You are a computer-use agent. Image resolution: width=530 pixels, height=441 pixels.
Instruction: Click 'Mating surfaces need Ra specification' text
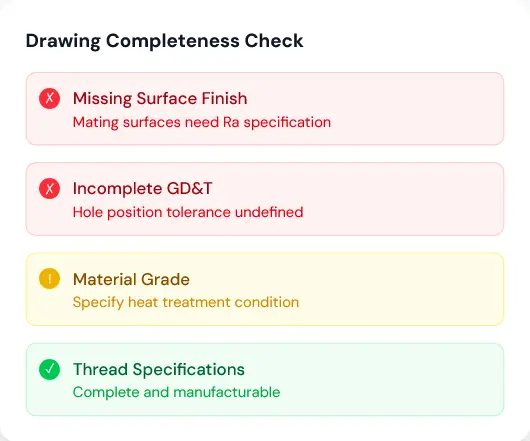pyautogui.click(x=202, y=122)
